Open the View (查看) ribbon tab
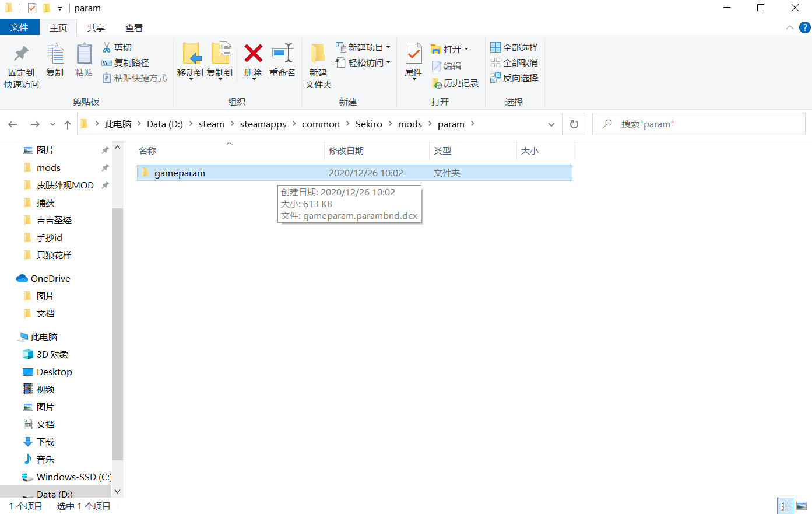 pos(133,27)
